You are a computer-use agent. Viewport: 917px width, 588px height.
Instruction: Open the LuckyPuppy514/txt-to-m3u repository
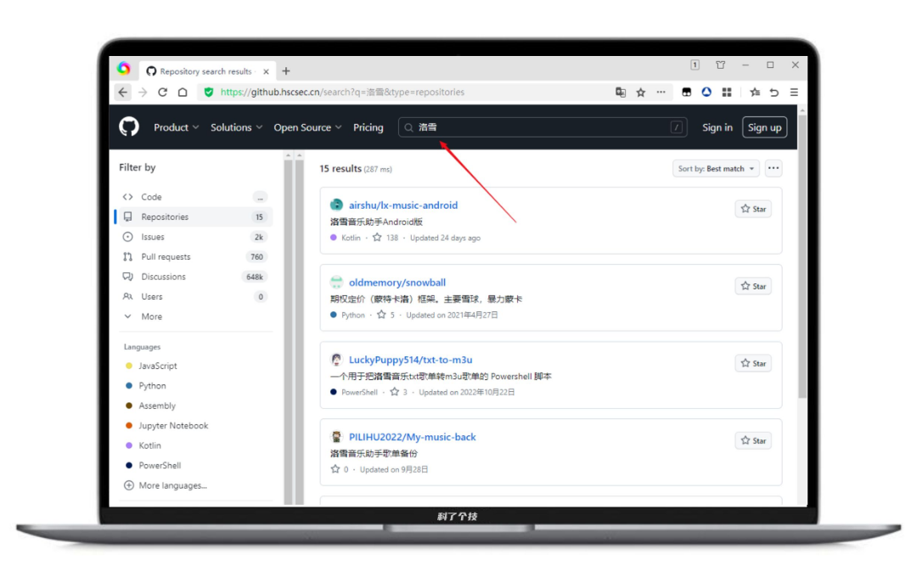[411, 360]
